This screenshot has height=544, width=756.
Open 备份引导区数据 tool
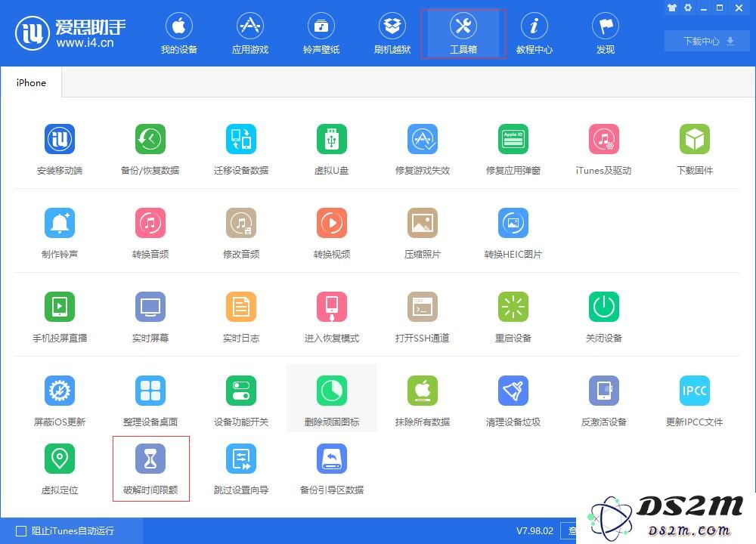(x=332, y=469)
